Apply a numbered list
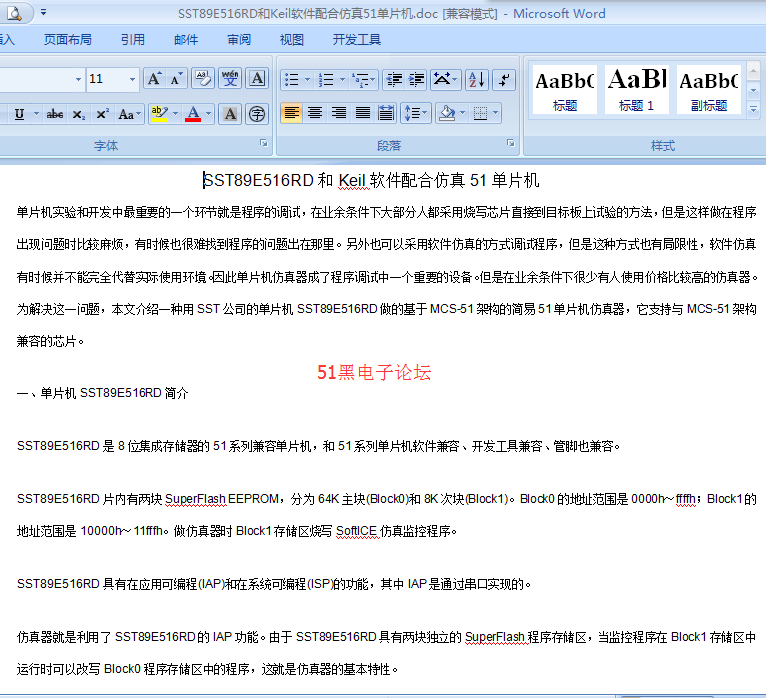Image resolution: width=766 pixels, height=698 pixels. coord(325,80)
